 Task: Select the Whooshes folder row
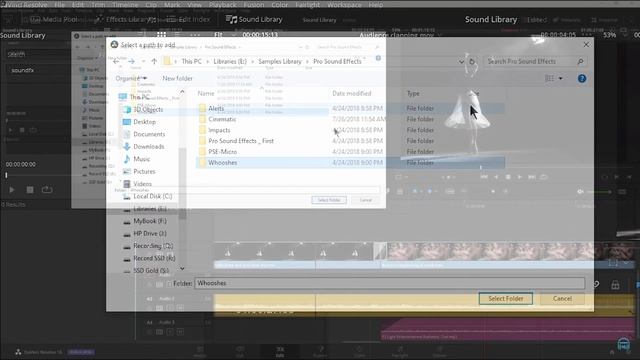click(x=350, y=162)
